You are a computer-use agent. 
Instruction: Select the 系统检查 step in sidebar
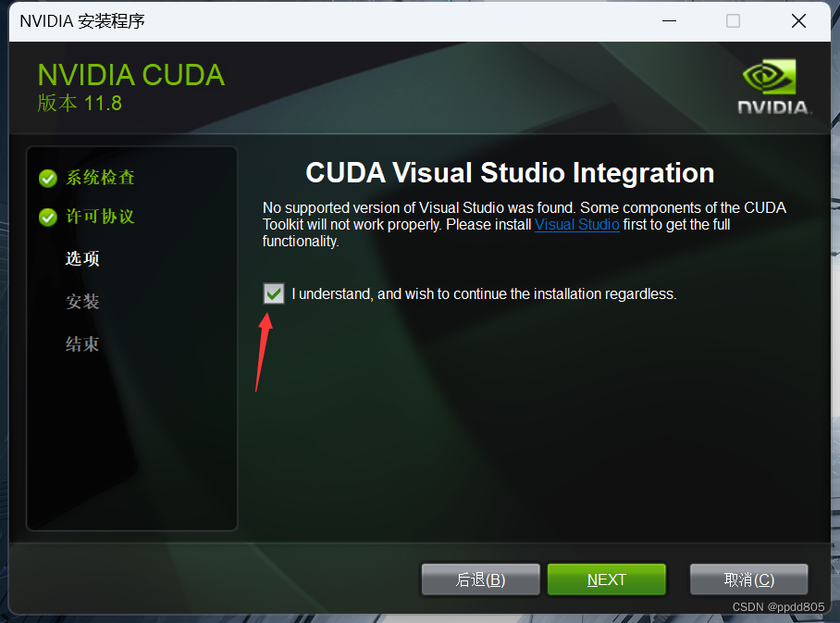tap(100, 178)
